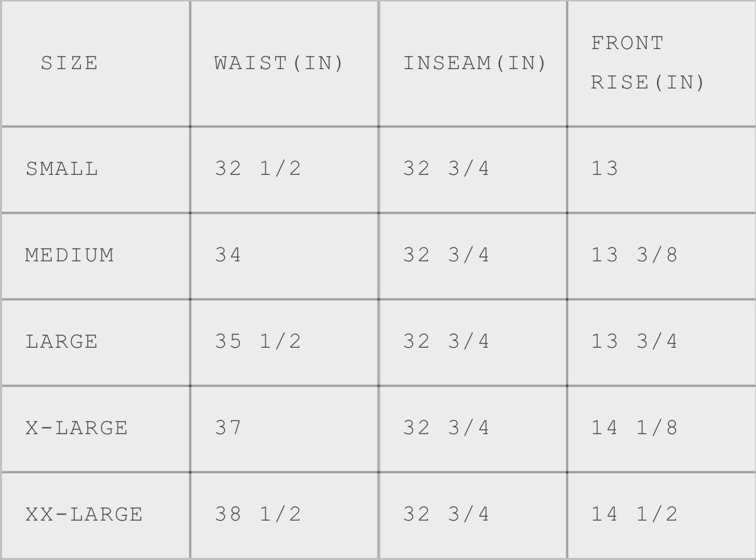Select the LARGE size row label
The height and width of the screenshot is (560, 756).
tap(62, 342)
